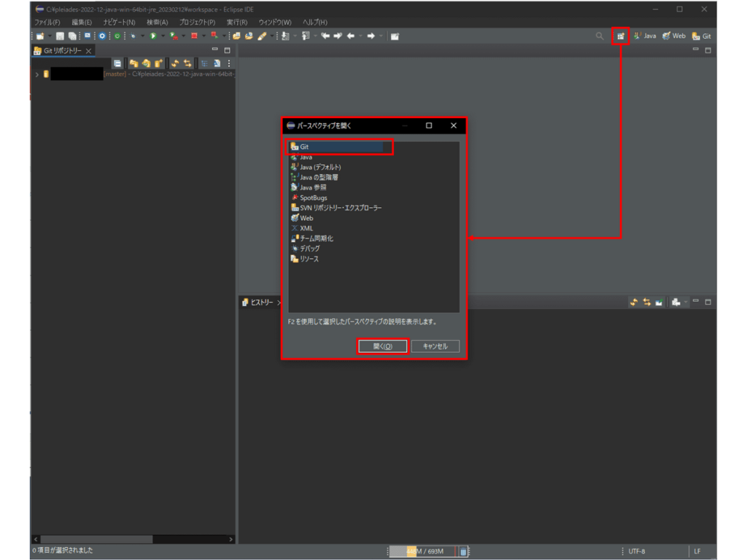Open the ナビゲート(N) menu
The width and height of the screenshot is (747, 560).
pos(119,23)
